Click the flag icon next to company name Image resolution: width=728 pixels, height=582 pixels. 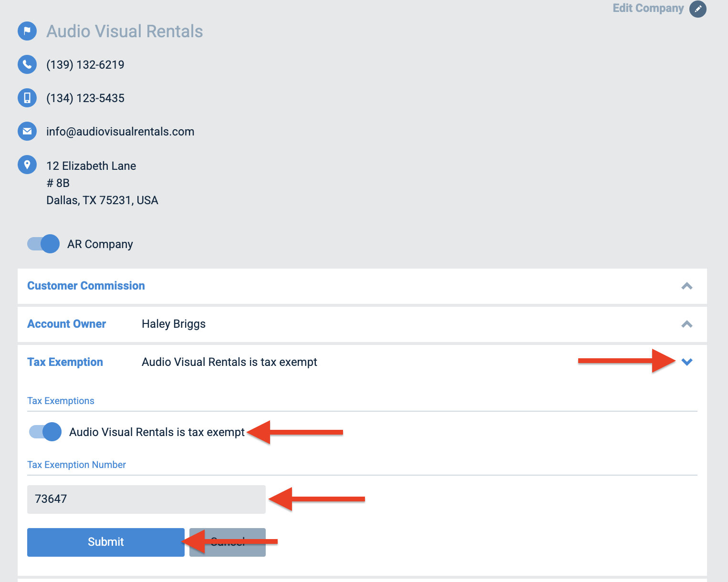click(27, 31)
